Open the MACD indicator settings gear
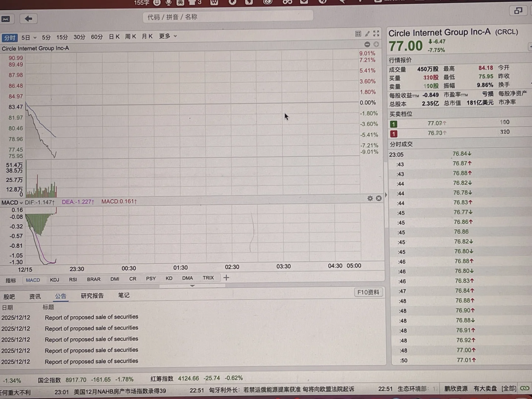This screenshot has height=399, width=532. (370, 198)
